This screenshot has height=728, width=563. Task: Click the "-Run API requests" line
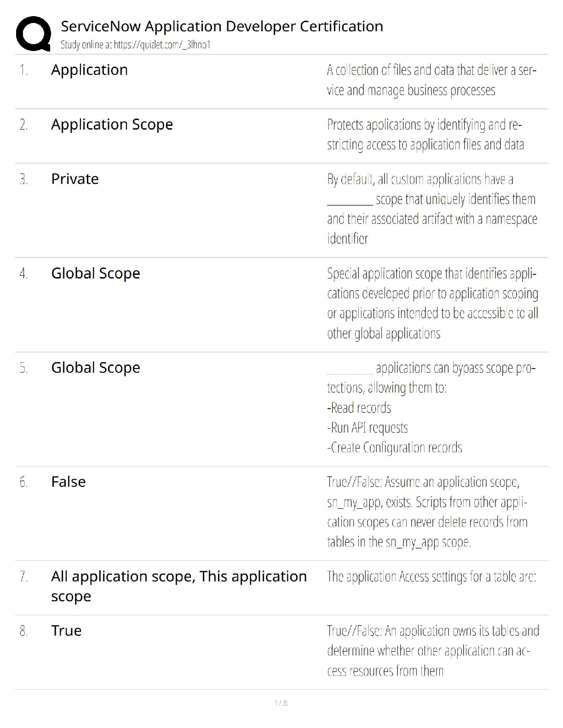point(368,428)
